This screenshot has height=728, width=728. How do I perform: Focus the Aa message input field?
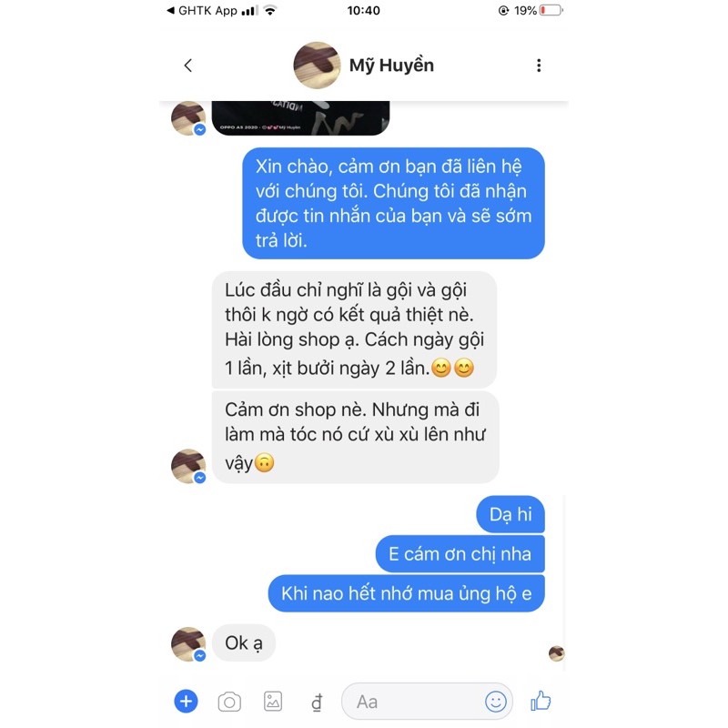pyautogui.click(x=426, y=702)
